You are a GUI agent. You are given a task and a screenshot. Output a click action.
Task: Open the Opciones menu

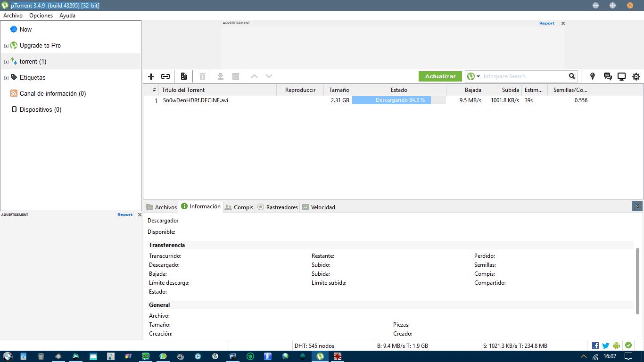[41, 16]
